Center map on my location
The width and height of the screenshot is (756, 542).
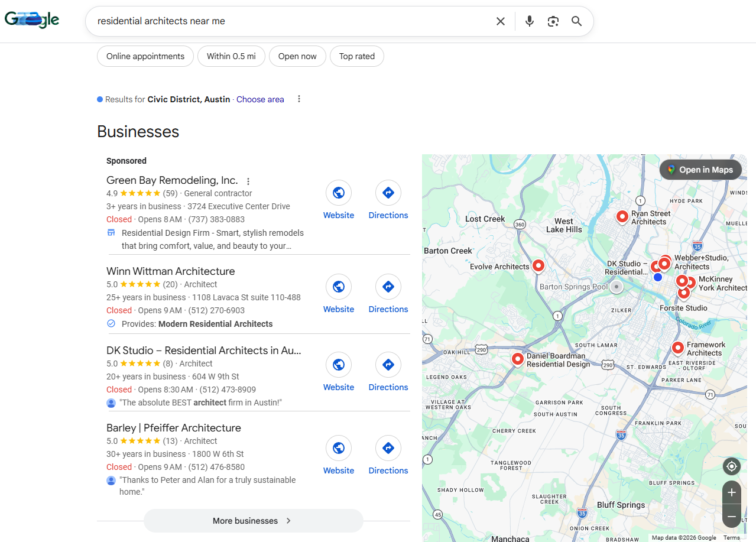(732, 466)
